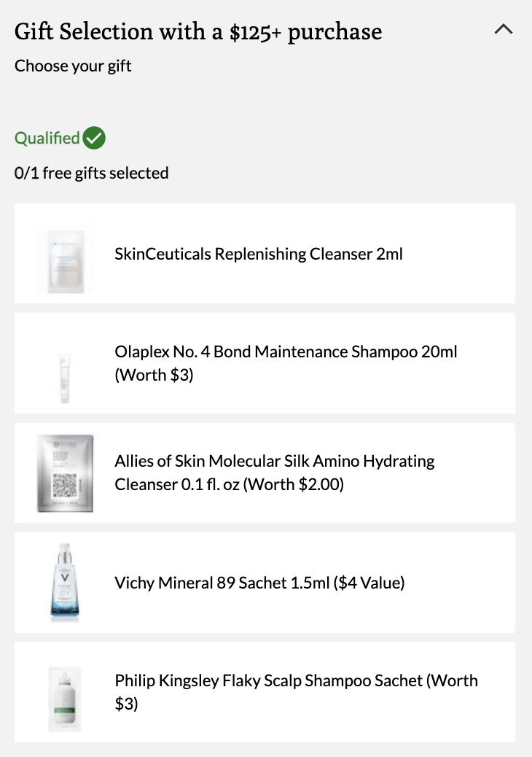This screenshot has width=532, height=757.
Task: Collapse the Gift Selection section chevron
Action: point(503,29)
